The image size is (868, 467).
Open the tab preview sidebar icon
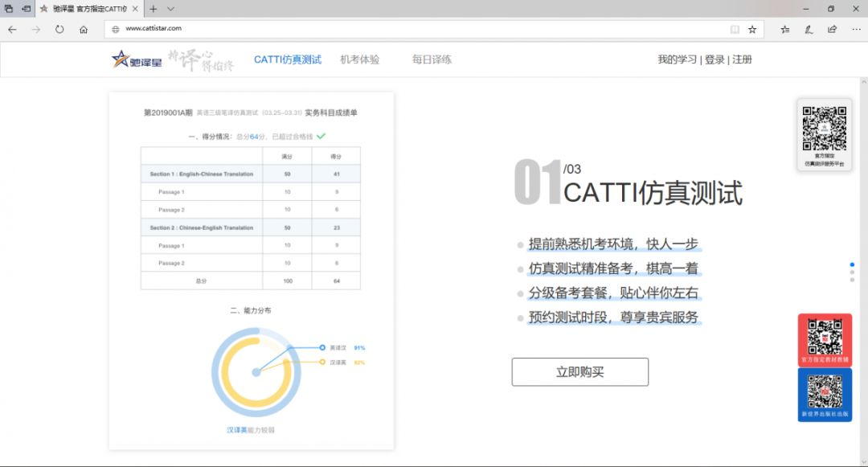(8, 9)
